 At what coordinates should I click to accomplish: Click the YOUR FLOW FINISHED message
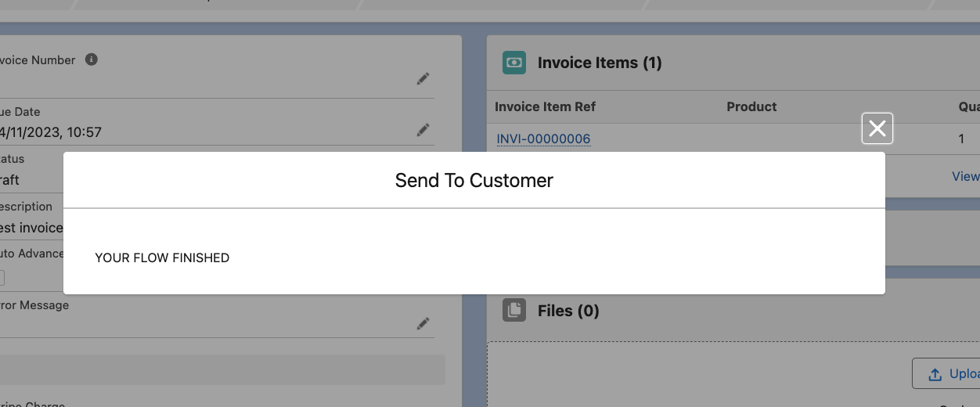click(162, 258)
